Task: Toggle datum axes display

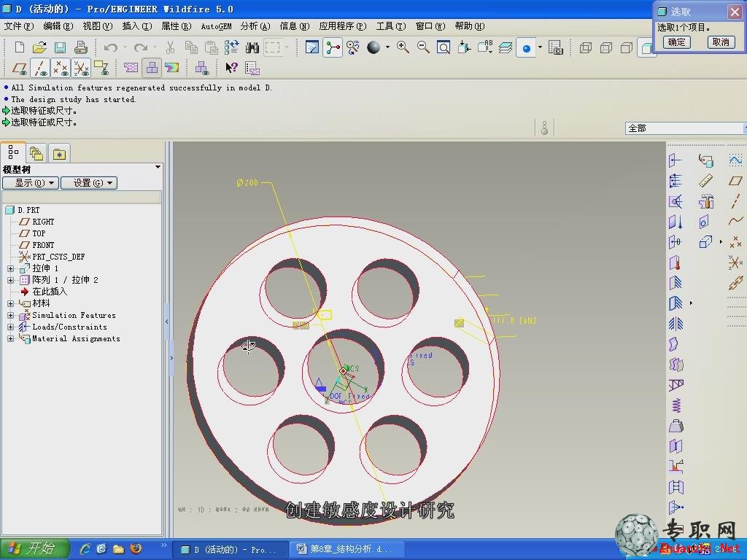Action: click(40, 68)
